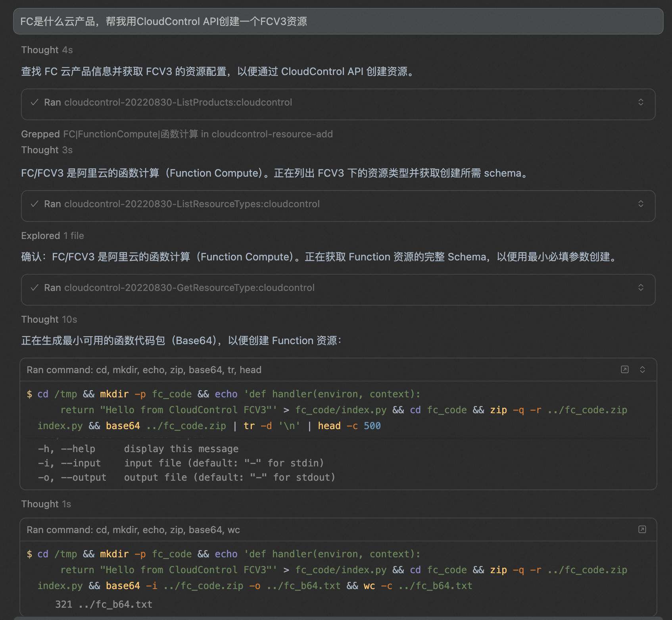Click the checkmark icon beside GetResourceType
This screenshot has height=620, width=672.
tap(35, 288)
